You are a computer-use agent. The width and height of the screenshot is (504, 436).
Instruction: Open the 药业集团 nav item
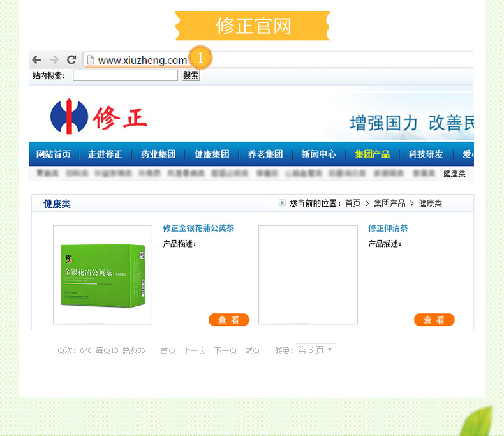(x=158, y=154)
